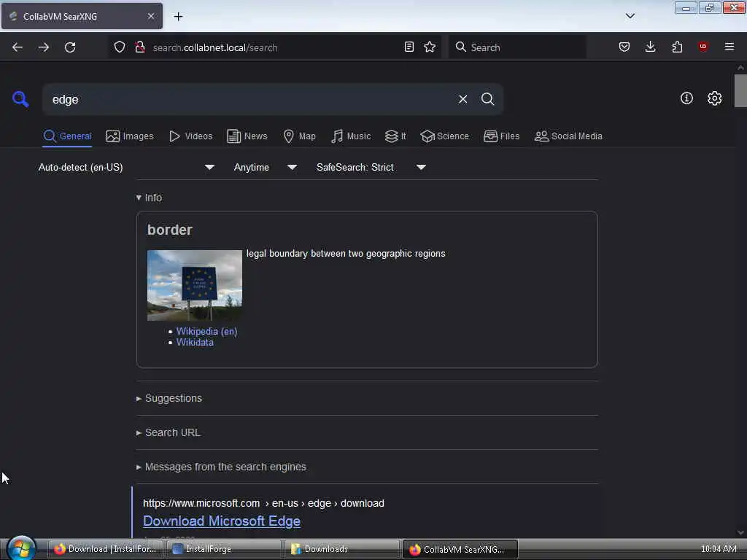Screen dimensions: 747x560
Task: Close the CollabVM SearXNG tab
Action: (x=151, y=16)
